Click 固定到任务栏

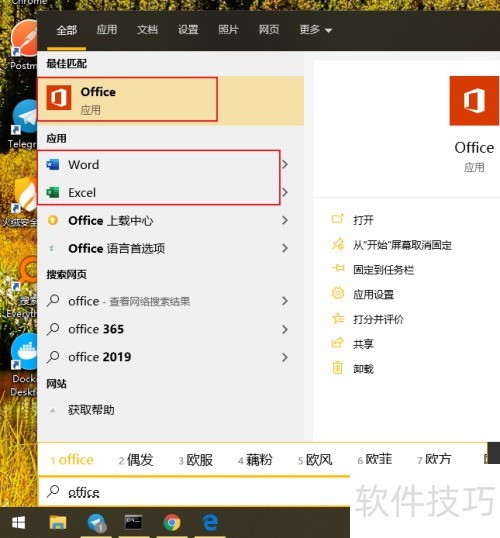(383, 270)
